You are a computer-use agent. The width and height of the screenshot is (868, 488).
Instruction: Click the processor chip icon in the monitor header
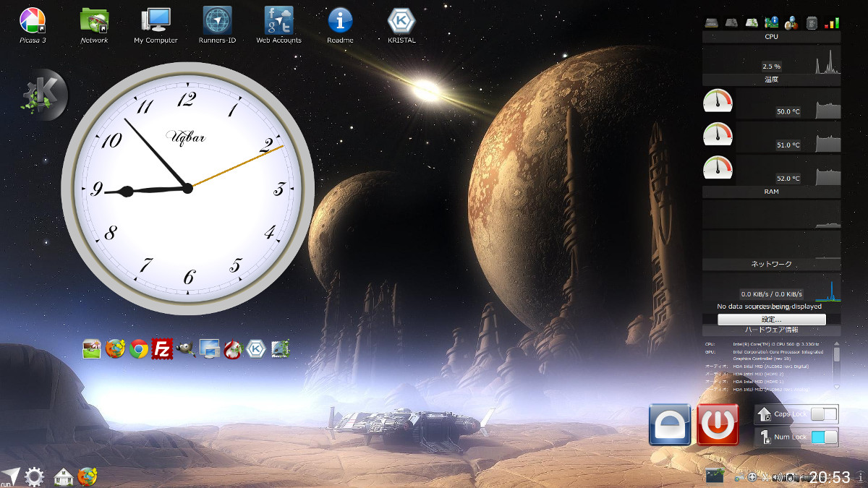812,22
